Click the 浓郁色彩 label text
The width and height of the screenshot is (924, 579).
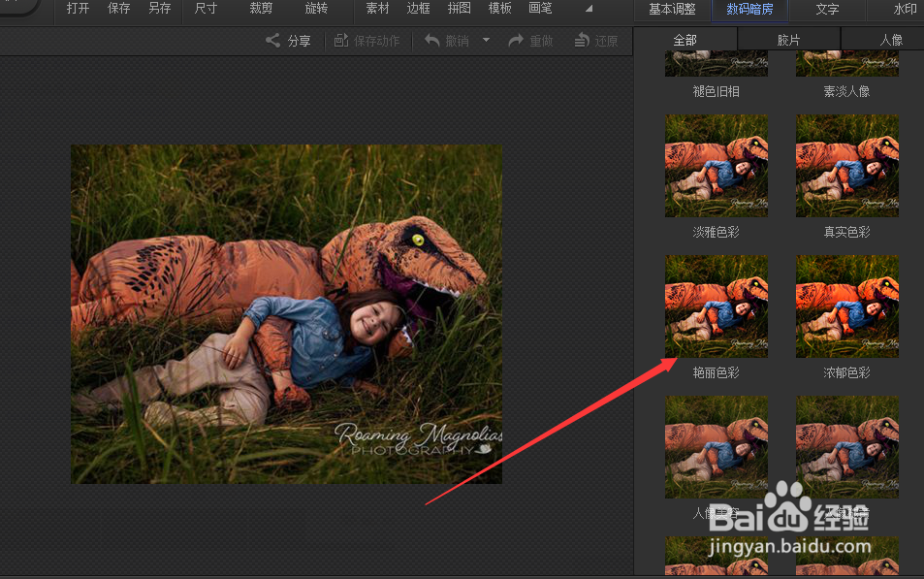coord(846,372)
